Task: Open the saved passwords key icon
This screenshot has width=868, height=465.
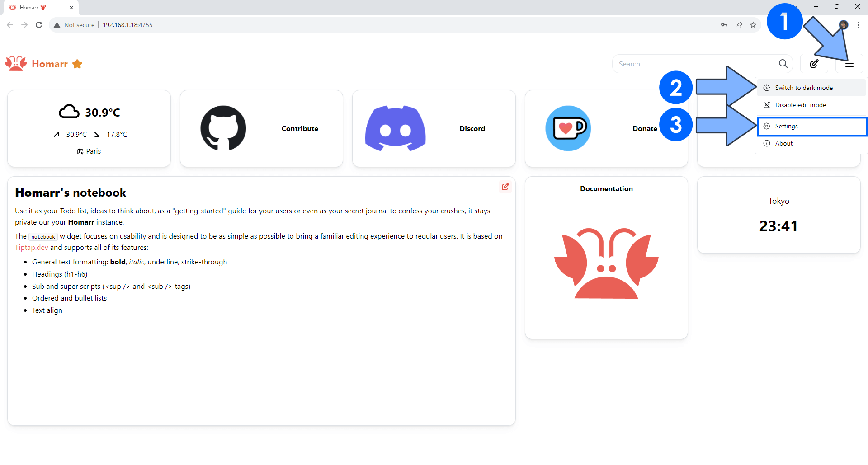Action: click(724, 25)
